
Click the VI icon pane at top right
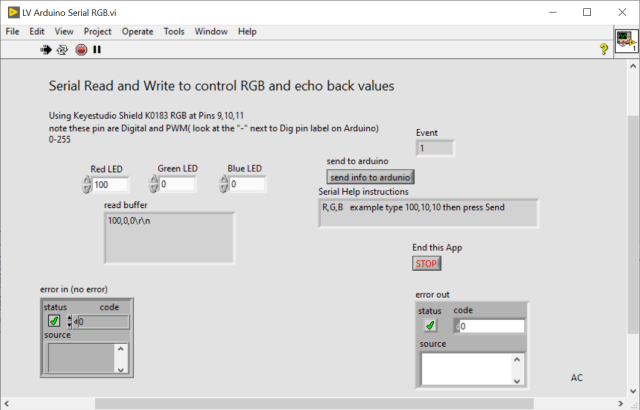point(627,41)
